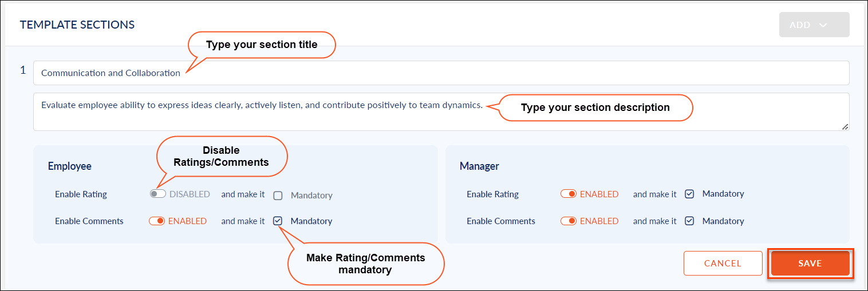This screenshot has width=868, height=291.
Task: Toggle Employee Enable Rating switch
Action: tap(157, 194)
